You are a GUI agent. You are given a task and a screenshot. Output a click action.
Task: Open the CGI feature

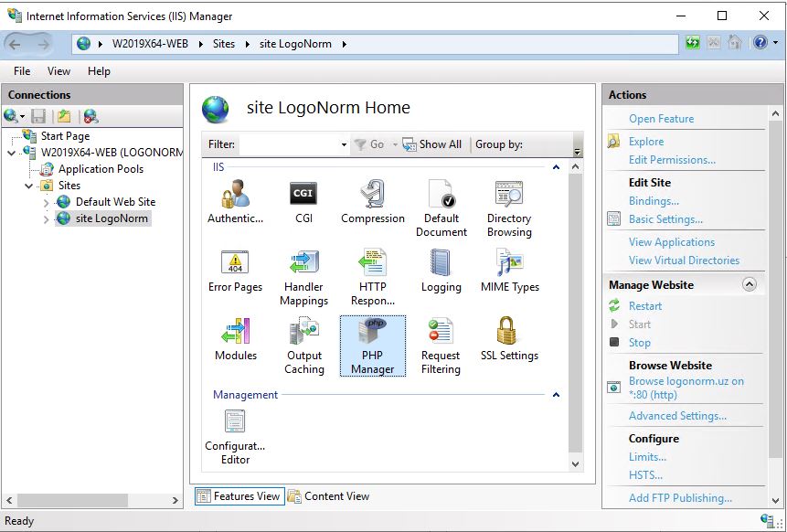tap(303, 202)
